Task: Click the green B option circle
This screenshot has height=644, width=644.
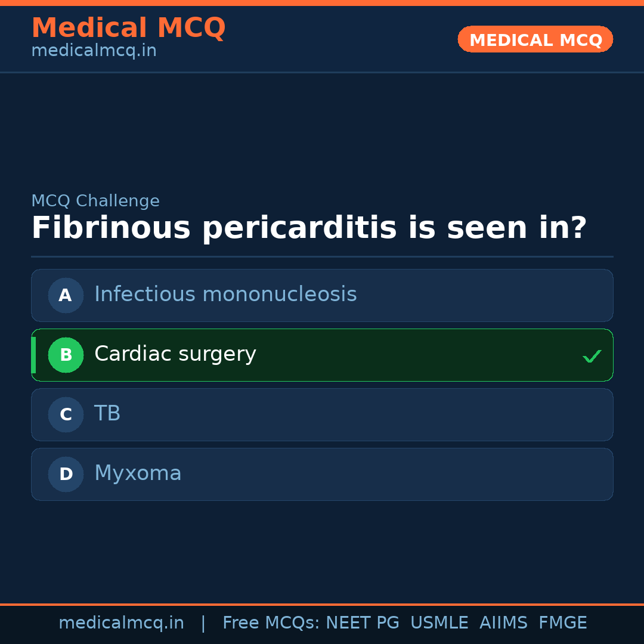Action: pyautogui.click(x=66, y=355)
